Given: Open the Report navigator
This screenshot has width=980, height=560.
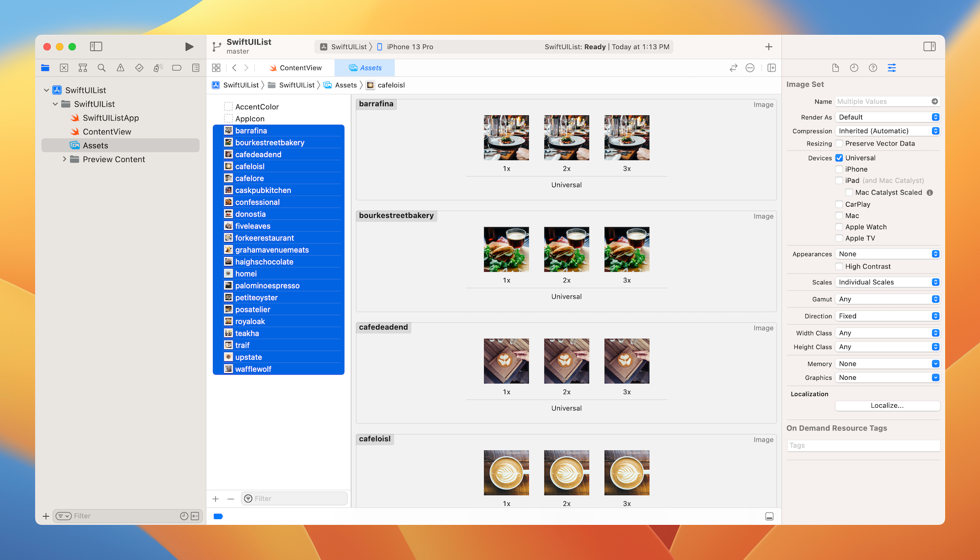Looking at the screenshot, I should [195, 67].
